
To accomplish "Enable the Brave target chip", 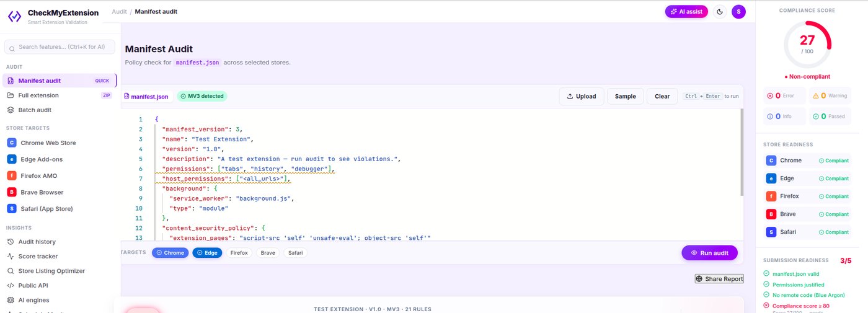I will point(268,253).
